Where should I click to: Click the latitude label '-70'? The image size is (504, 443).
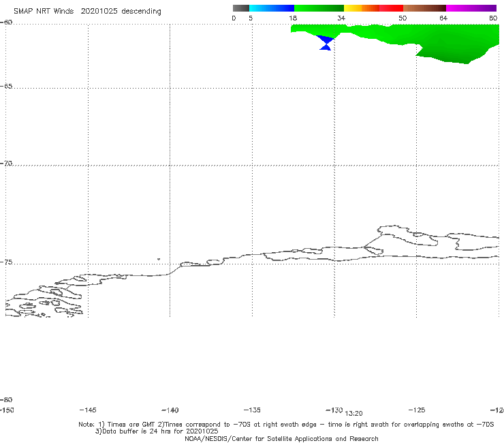pos(6,164)
